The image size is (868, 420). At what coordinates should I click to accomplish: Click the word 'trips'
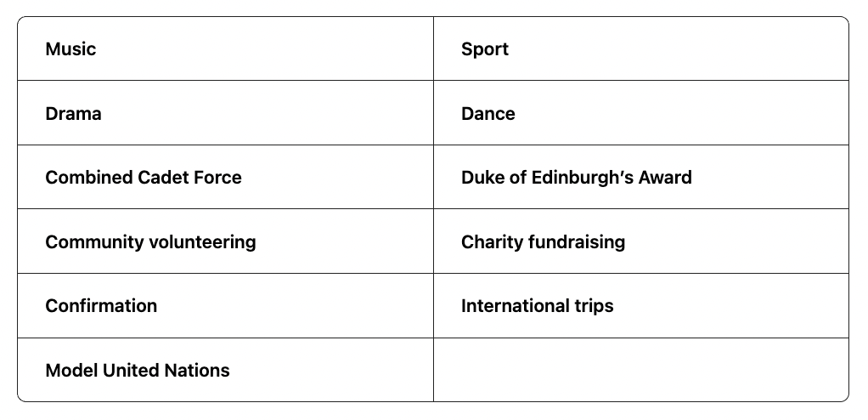(594, 306)
